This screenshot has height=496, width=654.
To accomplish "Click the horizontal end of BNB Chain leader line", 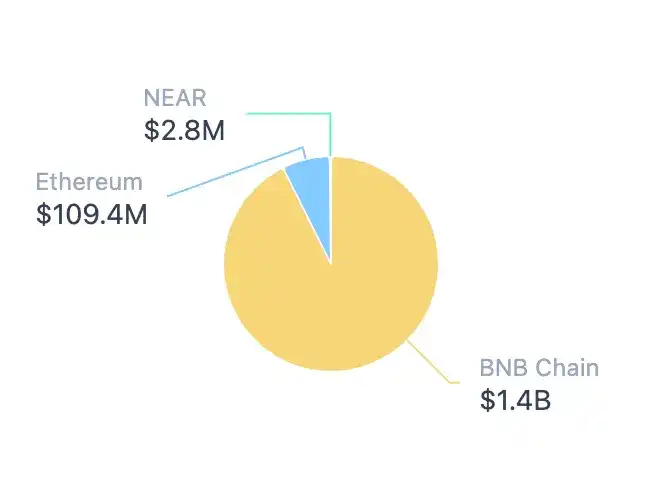I will pos(455,382).
